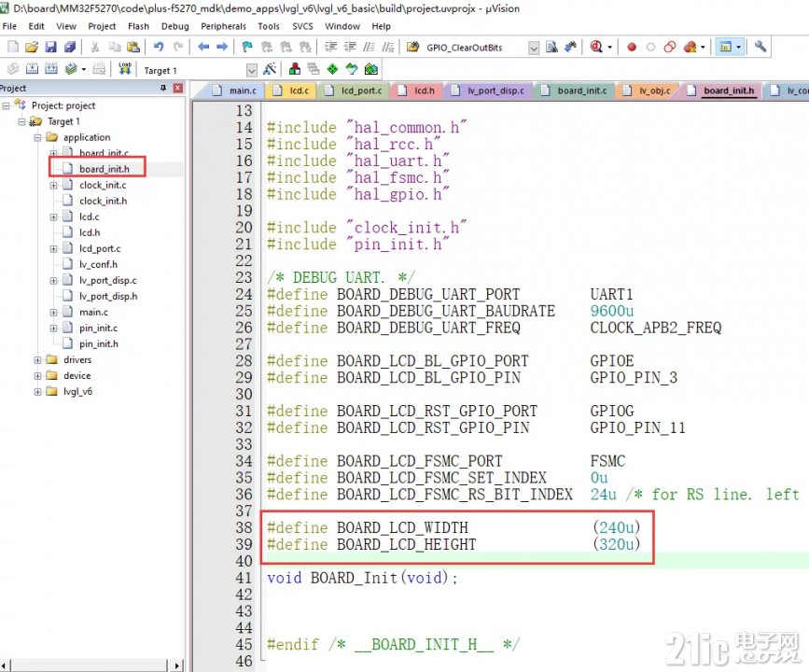Click the Batch build icon with dropdown
This screenshot has height=672, width=809.
point(75,69)
